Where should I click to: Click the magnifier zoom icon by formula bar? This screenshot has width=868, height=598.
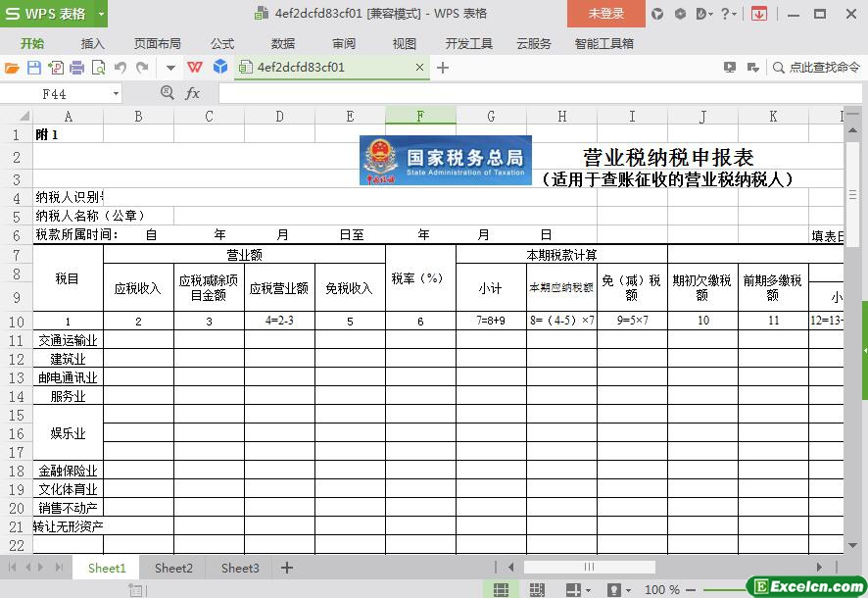pos(167,92)
